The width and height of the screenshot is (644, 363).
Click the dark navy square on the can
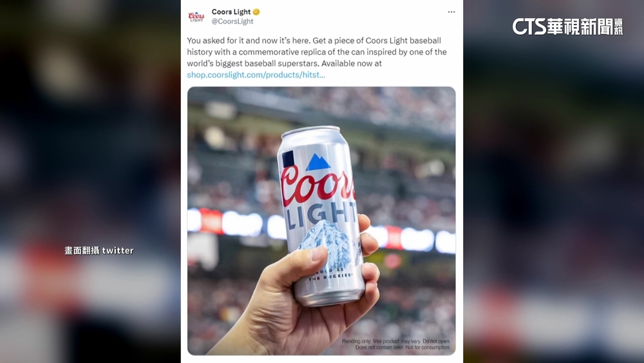click(x=288, y=159)
